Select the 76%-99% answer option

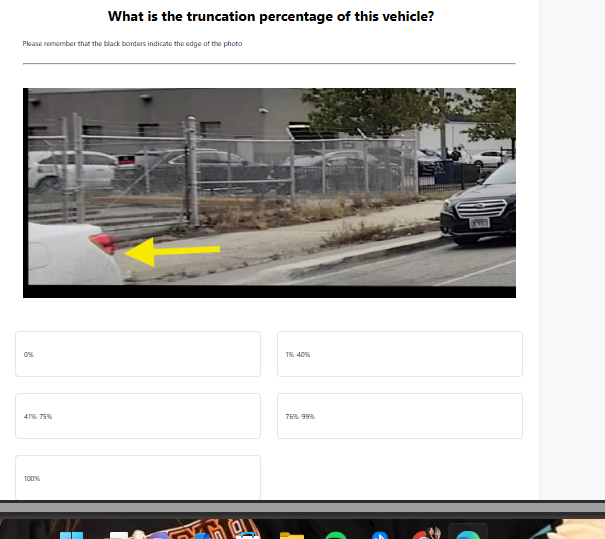coord(400,416)
